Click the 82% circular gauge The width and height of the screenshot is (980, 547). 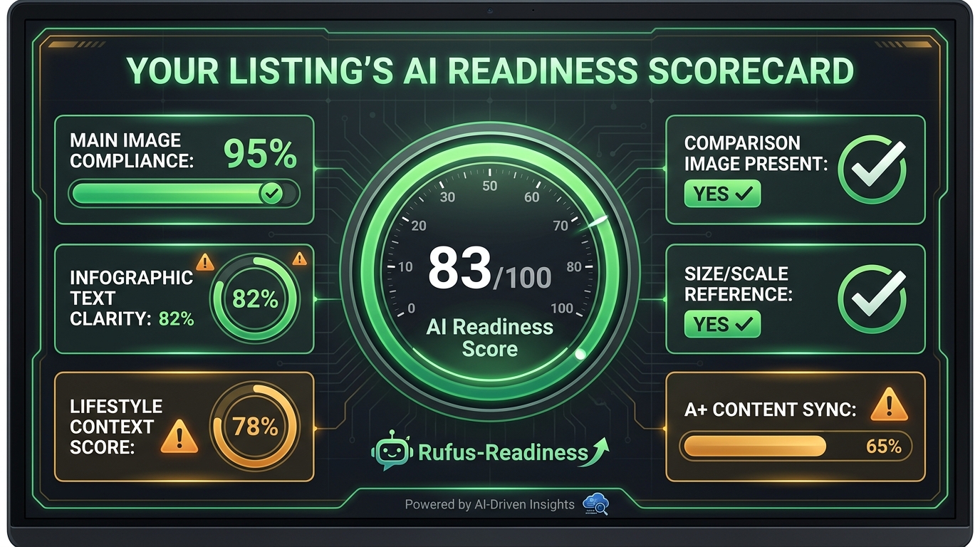tap(255, 299)
